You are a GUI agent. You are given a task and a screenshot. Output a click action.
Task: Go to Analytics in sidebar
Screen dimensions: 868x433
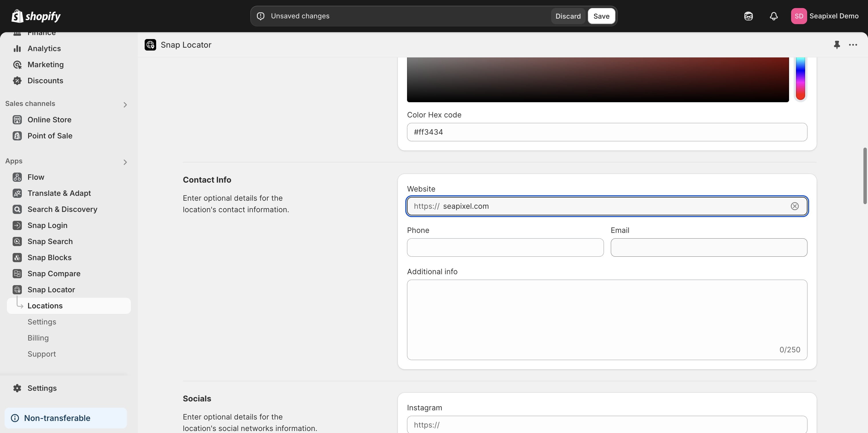click(x=44, y=49)
